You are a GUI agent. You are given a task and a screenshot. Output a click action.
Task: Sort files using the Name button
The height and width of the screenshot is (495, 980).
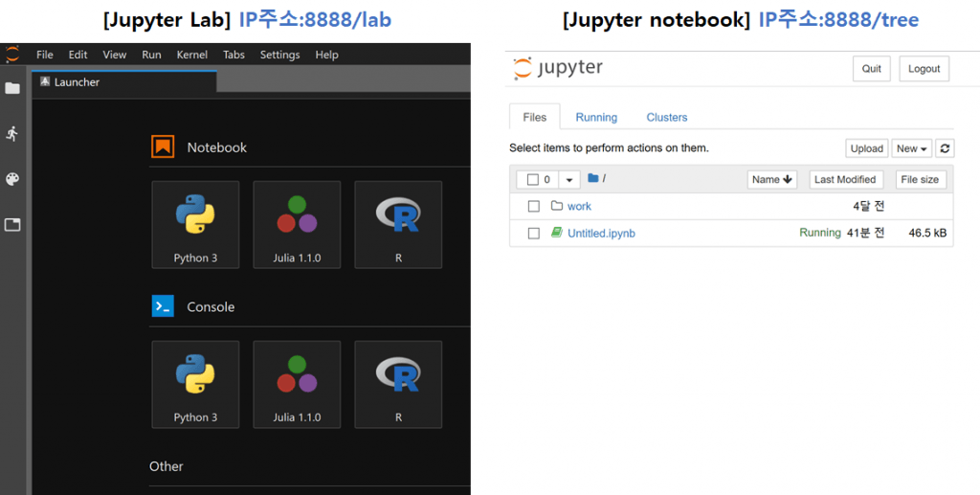772,179
